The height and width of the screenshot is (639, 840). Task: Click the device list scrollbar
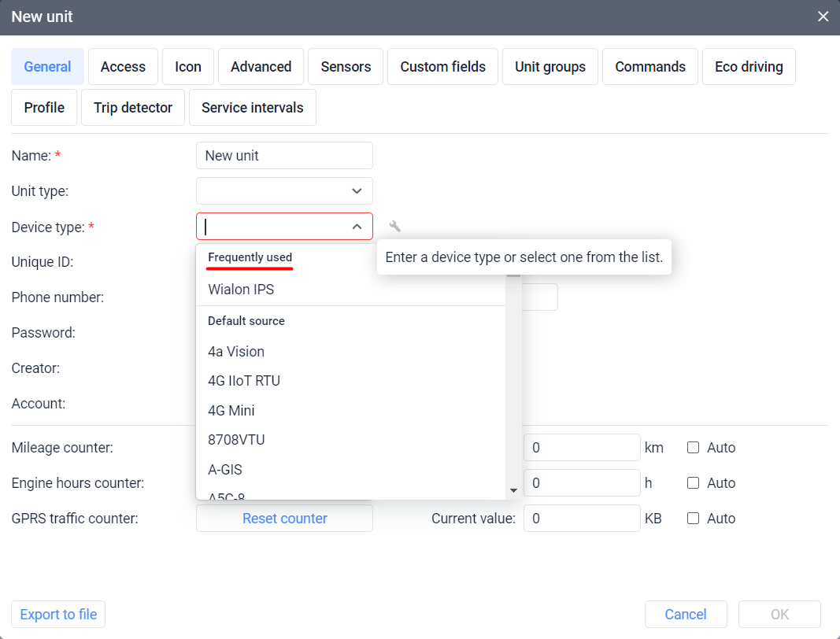[x=515, y=386]
